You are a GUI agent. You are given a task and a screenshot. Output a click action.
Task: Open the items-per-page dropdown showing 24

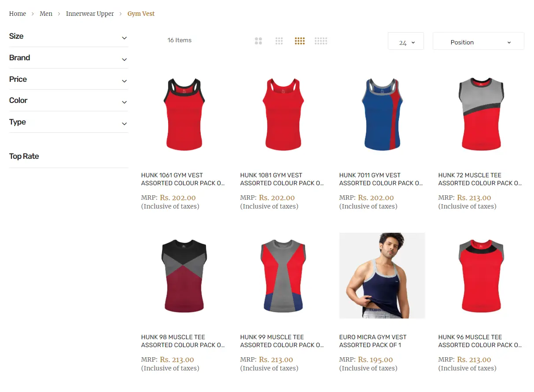(x=406, y=41)
